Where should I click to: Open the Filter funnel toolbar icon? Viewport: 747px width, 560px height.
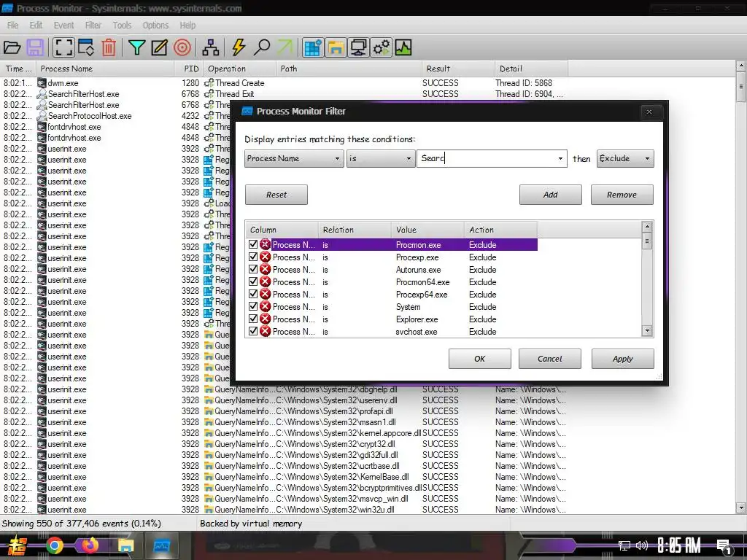(x=136, y=47)
